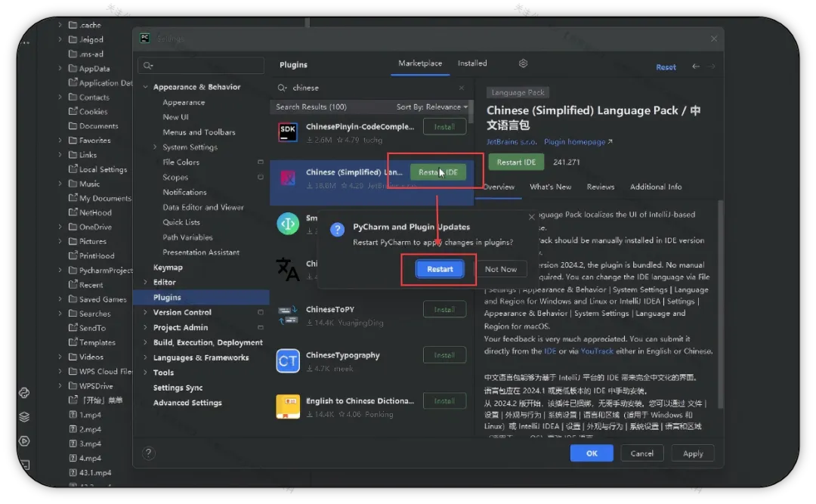Open the Plugin homepage link
816x504 pixels.
(x=578, y=142)
